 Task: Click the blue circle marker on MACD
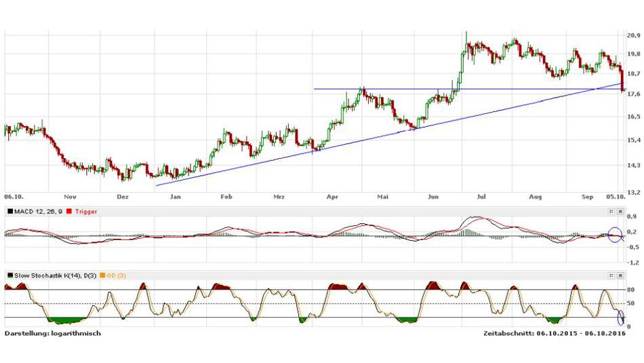pos(615,234)
